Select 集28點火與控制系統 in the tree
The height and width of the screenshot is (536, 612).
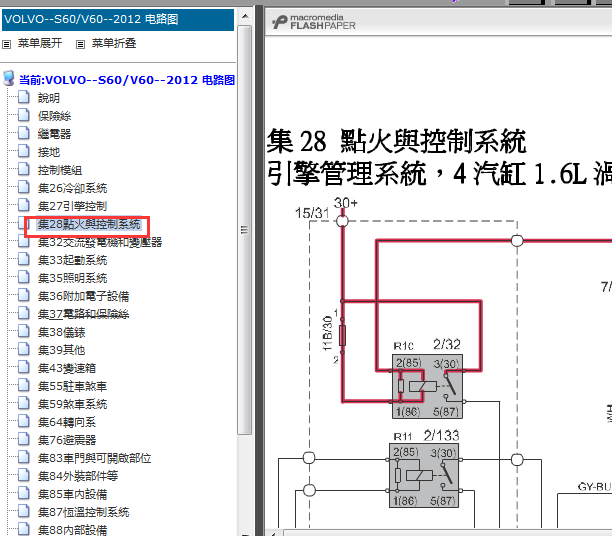pos(89,224)
